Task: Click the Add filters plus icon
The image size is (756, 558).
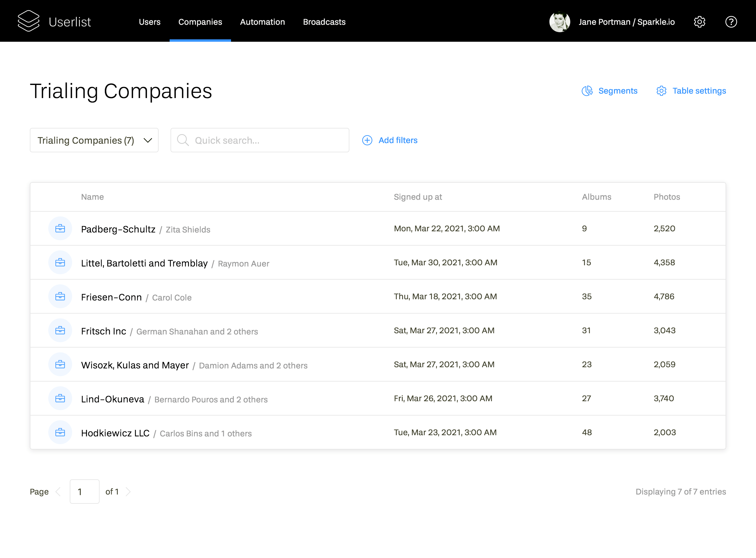Action: pyautogui.click(x=367, y=140)
